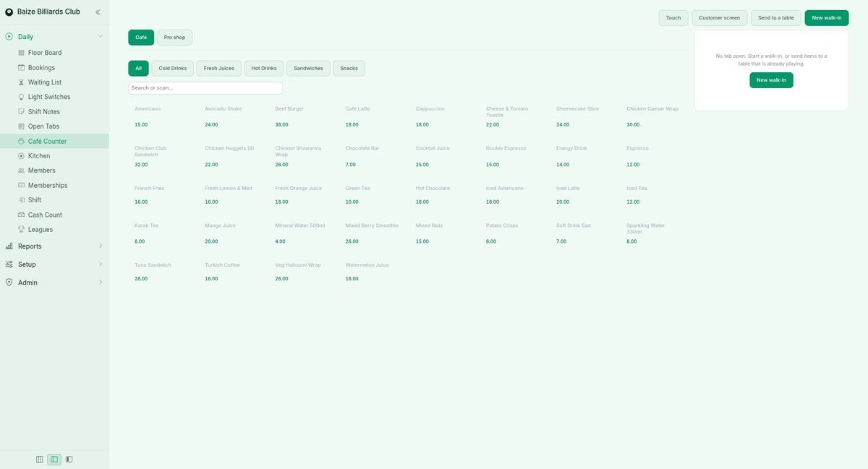Image resolution: width=868 pixels, height=469 pixels.
Task: Open Shift Notes via its note icon
Action: point(21,112)
